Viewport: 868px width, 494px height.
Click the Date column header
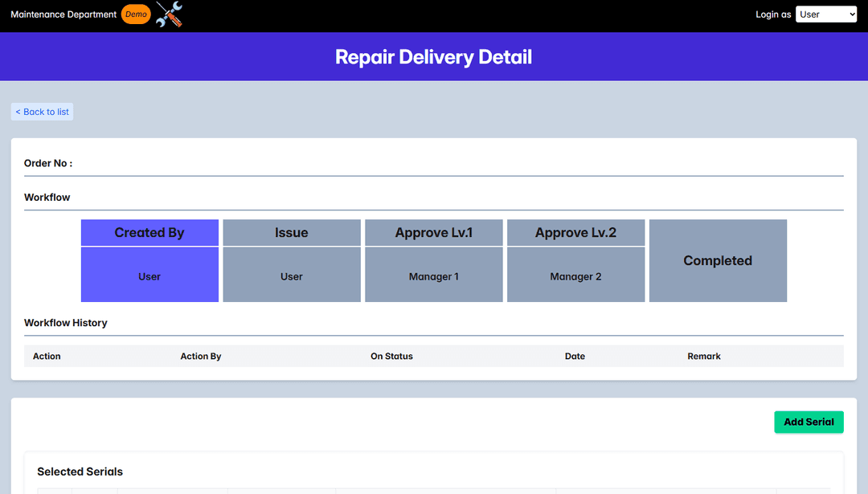click(575, 356)
